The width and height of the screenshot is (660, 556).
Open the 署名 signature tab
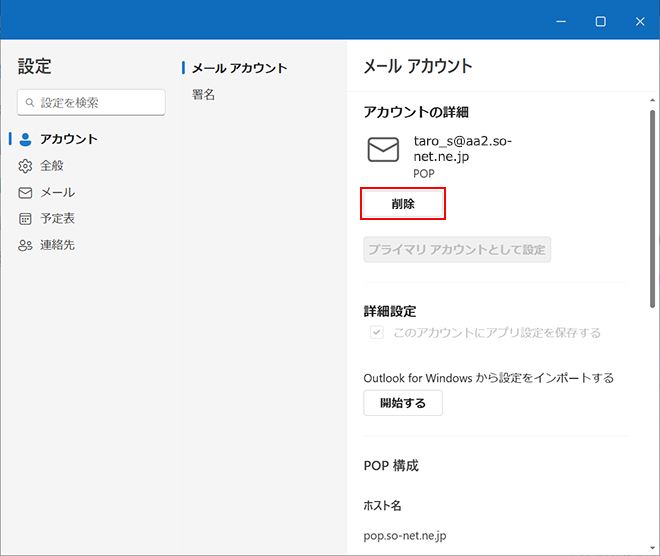(x=204, y=95)
